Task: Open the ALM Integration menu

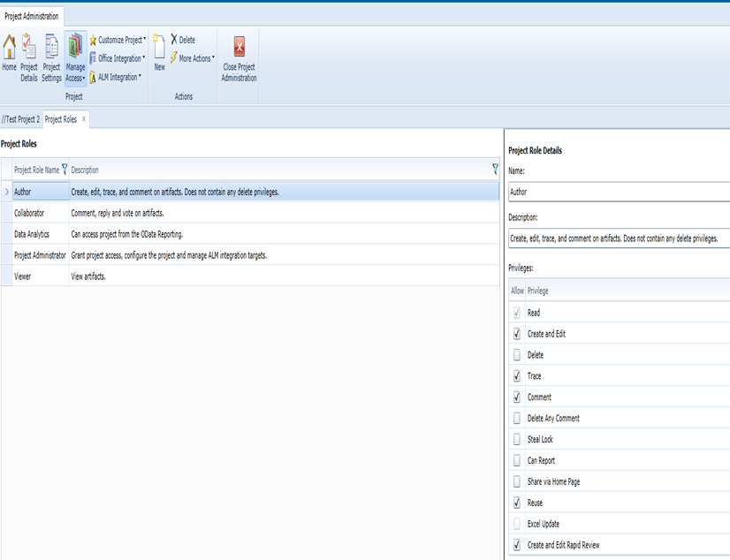Action: point(116,77)
